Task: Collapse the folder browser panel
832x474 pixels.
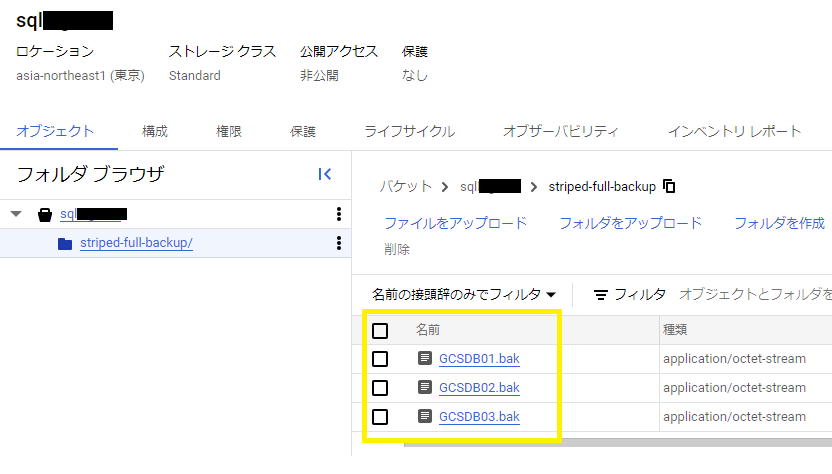Action: pos(325,174)
